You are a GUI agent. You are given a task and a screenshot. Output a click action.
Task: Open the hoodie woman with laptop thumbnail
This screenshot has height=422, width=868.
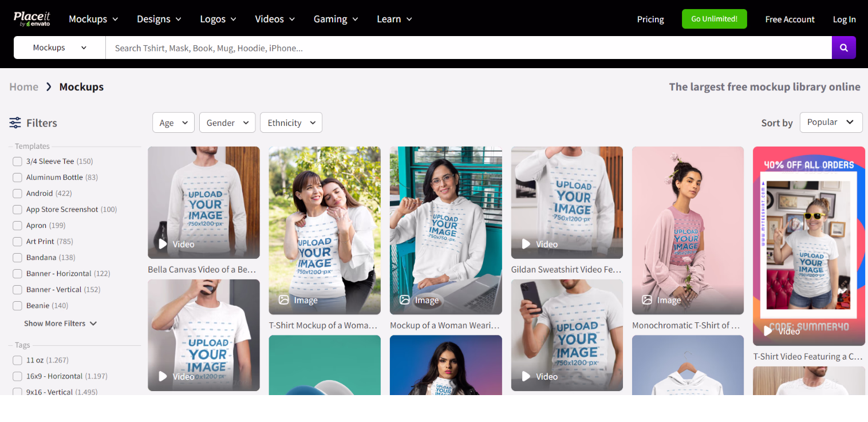coord(446,230)
